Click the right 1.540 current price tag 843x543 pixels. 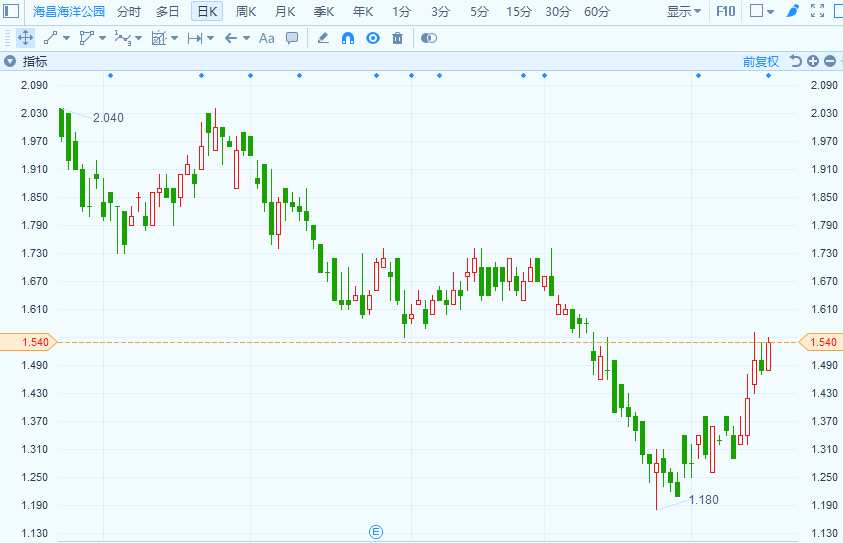(x=821, y=342)
